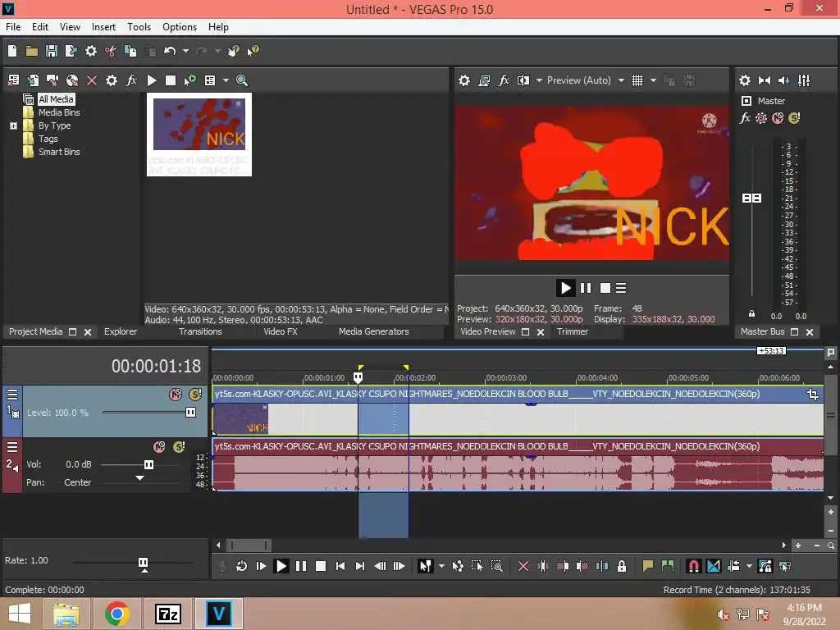Open project properties gear in main toolbar
Image resolution: width=840 pixels, height=630 pixels.
91,51
